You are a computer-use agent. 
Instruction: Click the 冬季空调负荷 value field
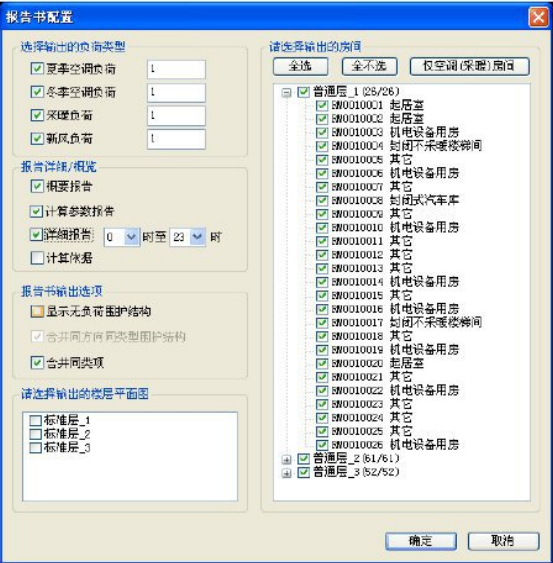click(176, 93)
